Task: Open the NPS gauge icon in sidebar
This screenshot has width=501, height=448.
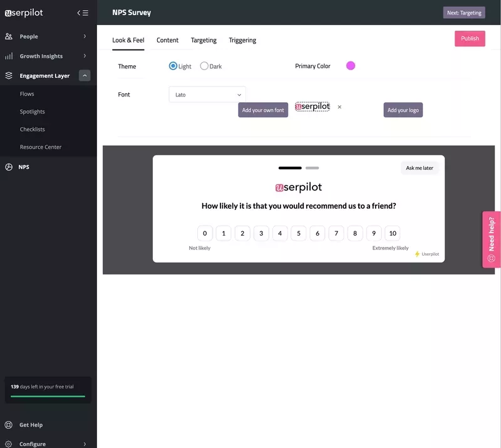Action: [x=9, y=167]
